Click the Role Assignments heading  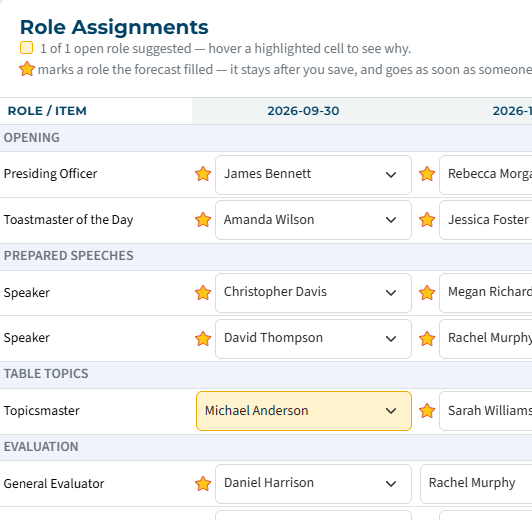coord(114,27)
